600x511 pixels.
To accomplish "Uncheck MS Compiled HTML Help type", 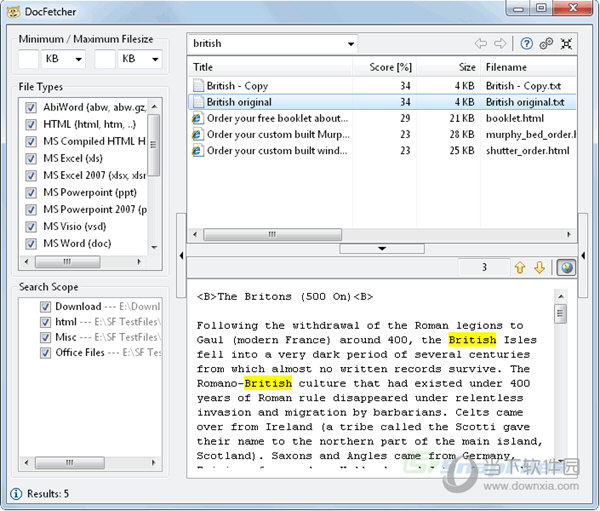I will 31,141.
